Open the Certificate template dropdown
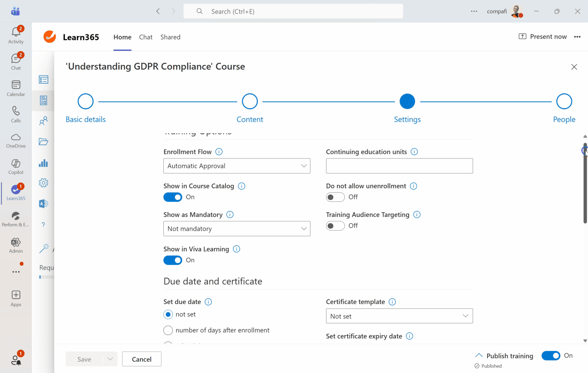The image size is (588, 373). [x=399, y=316]
